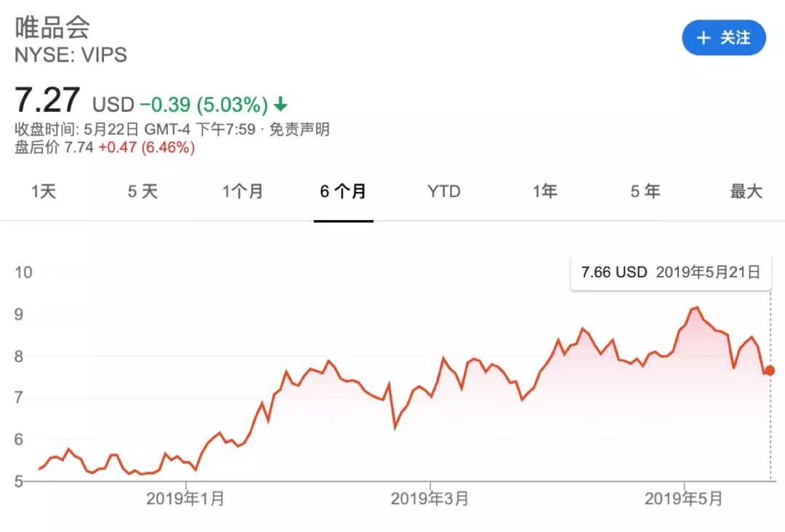Select the 5 天 range tab
Screen dimensions: 785x532
pyautogui.click(x=142, y=192)
